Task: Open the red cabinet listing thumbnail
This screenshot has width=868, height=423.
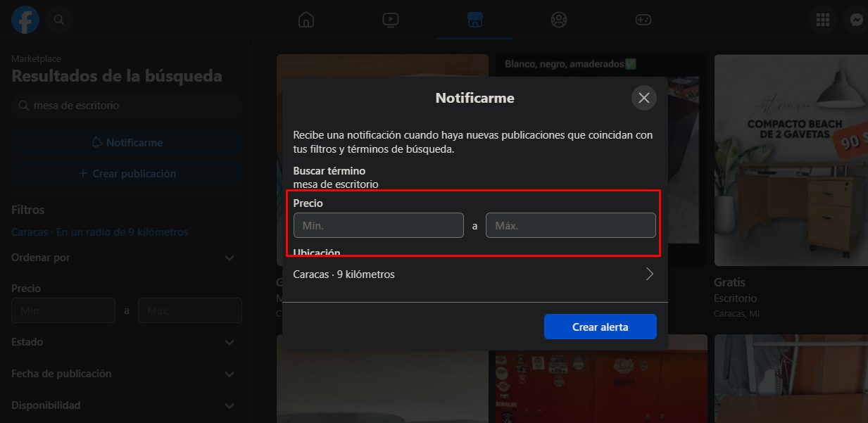Action: pos(601,379)
